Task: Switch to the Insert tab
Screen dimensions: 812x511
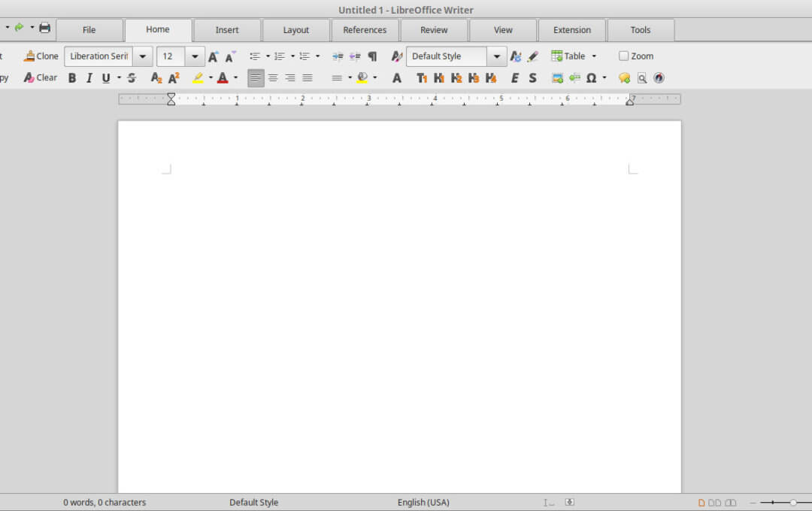Action: (227, 30)
